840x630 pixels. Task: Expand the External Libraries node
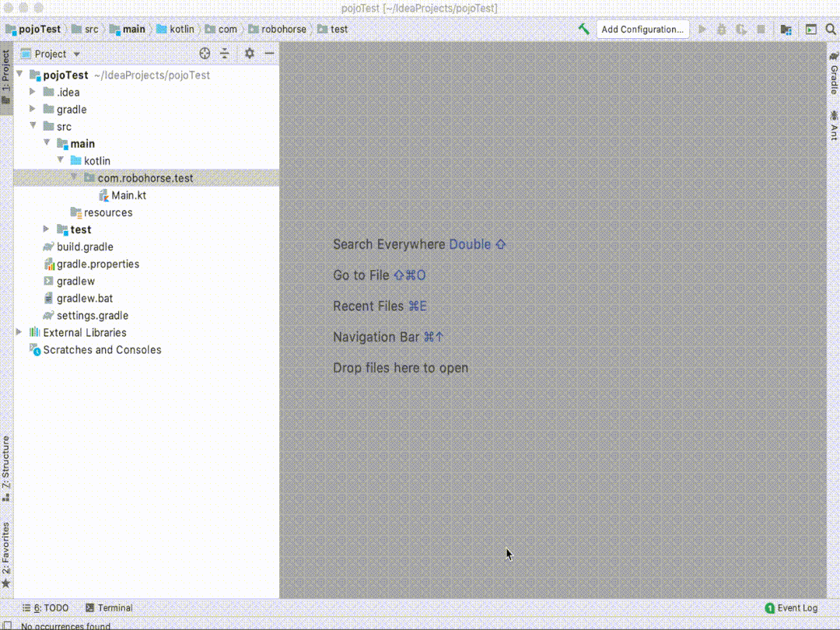click(x=18, y=332)
